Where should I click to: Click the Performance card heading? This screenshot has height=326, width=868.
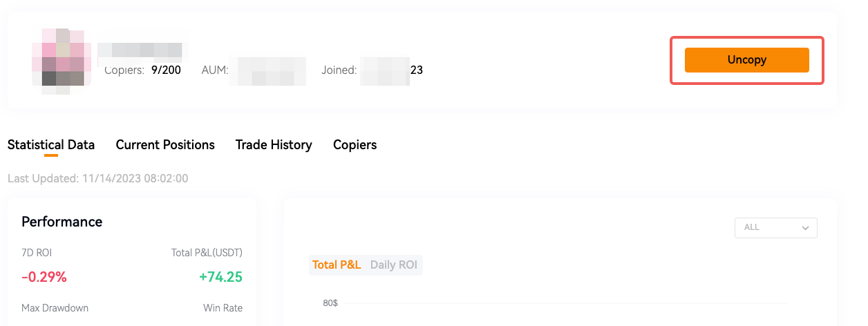tap(62, 222)
